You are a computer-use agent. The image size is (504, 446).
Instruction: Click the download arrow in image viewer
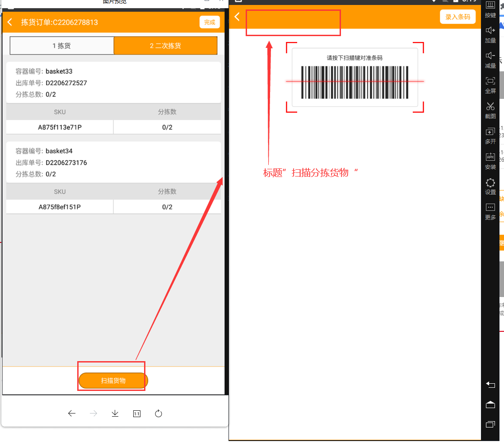coord(115,413)
